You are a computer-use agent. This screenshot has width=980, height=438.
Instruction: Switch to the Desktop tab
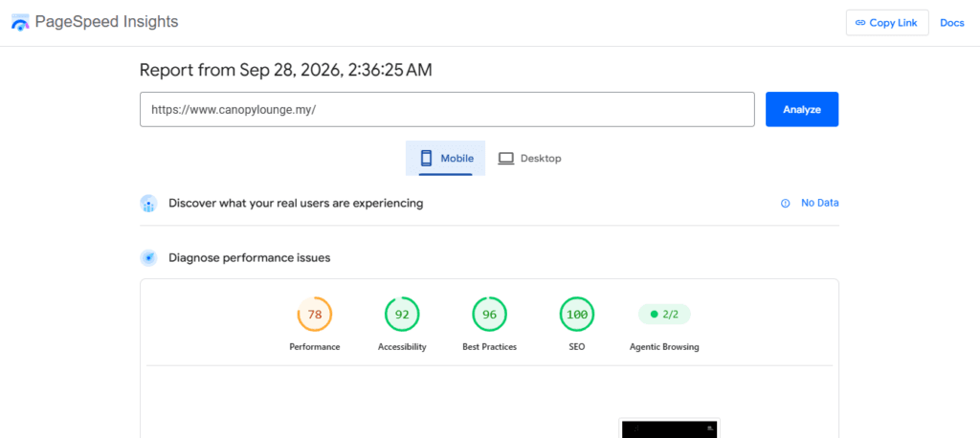tap(529, 158)
